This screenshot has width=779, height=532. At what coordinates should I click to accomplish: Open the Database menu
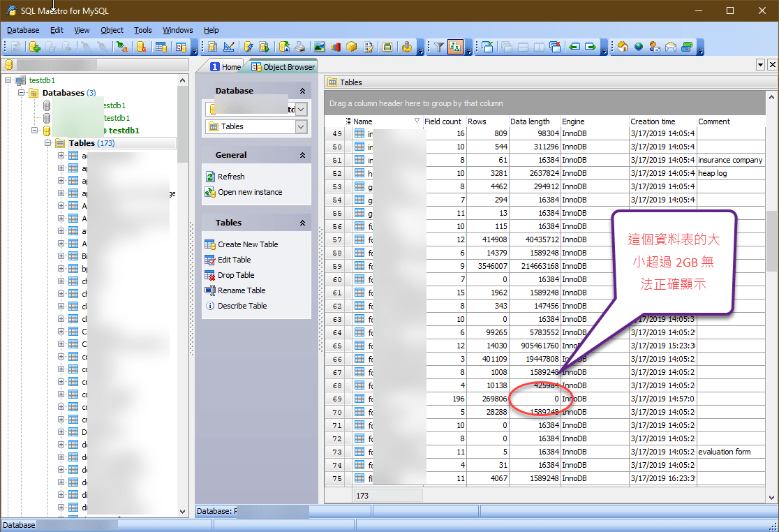(x=23, y=30)
